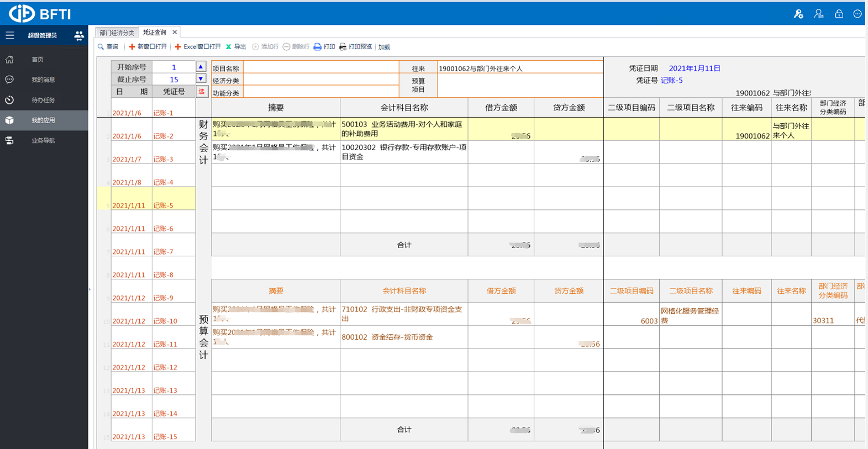The image size is (868, 449).
Task: Click the more options circle icon in header
Action: pyautogui.click(x=858, y=14)
